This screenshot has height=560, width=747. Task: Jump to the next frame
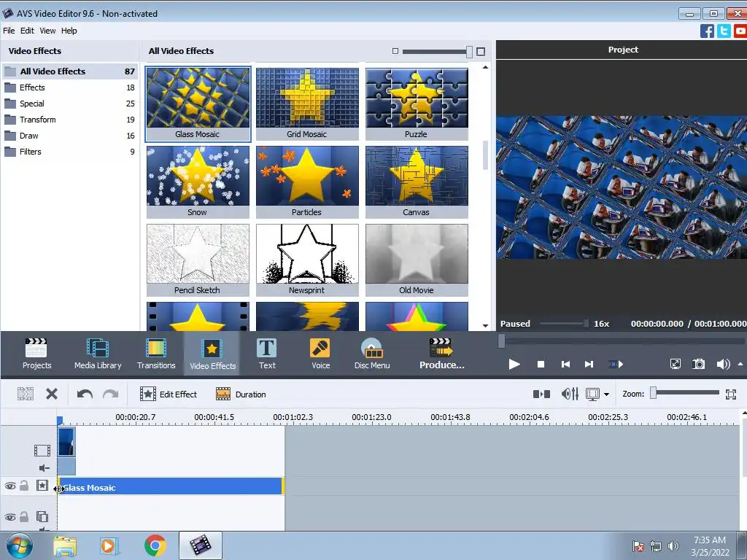pyautogui.click(x=589, y=365)
